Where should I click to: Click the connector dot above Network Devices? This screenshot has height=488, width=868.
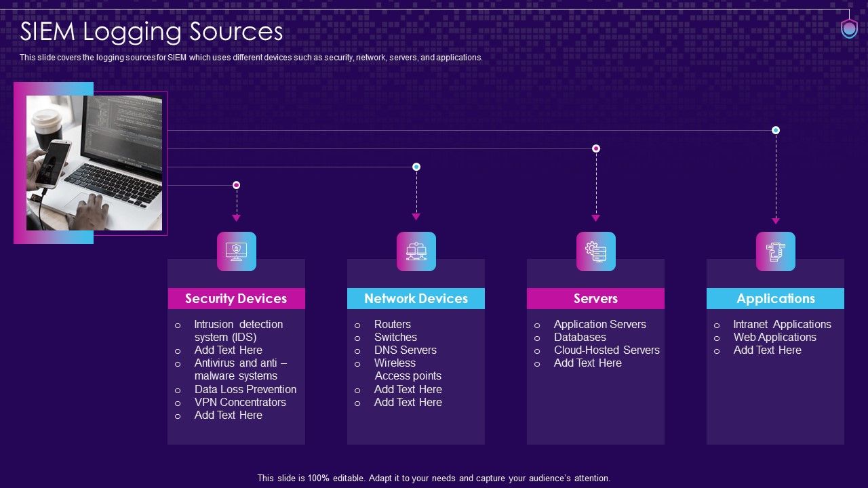click(x=416, y=167)
